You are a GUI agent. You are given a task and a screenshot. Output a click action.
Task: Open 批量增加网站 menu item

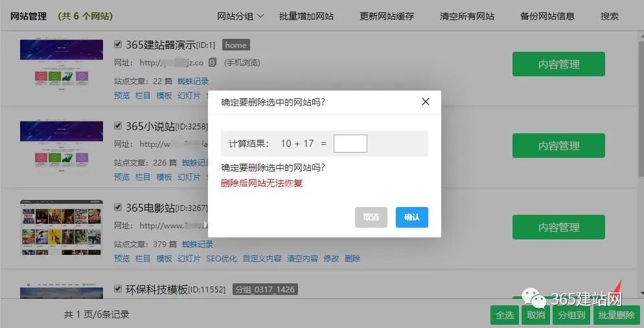point(306,16)
